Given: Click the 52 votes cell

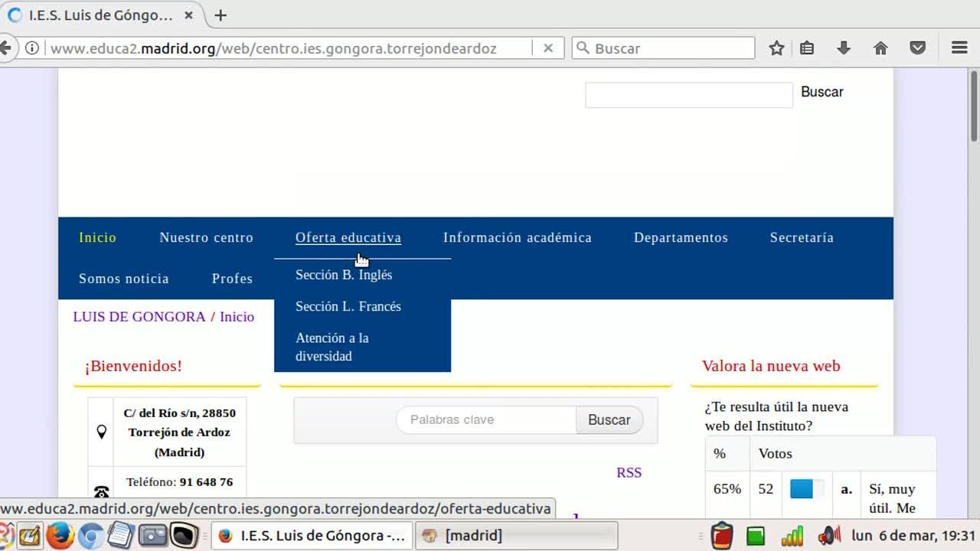Looking at the screenshot, I should 766,489.
